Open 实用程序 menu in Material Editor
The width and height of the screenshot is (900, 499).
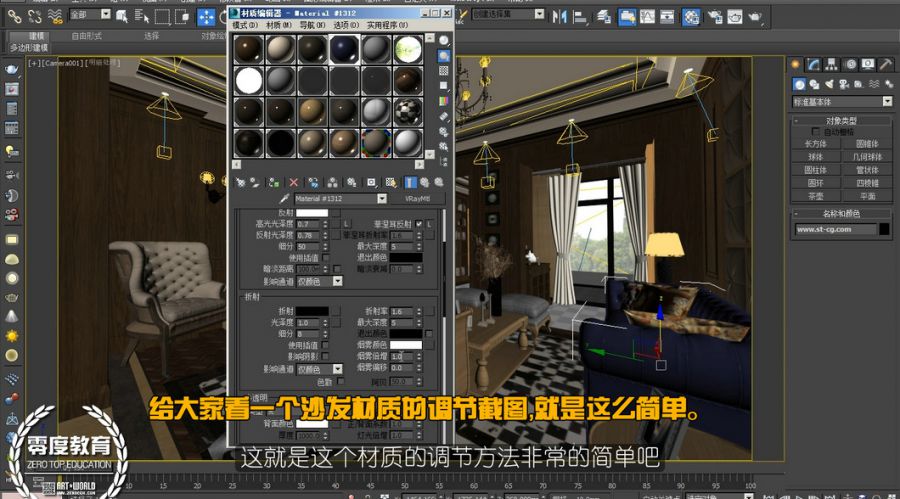[387, 25]
